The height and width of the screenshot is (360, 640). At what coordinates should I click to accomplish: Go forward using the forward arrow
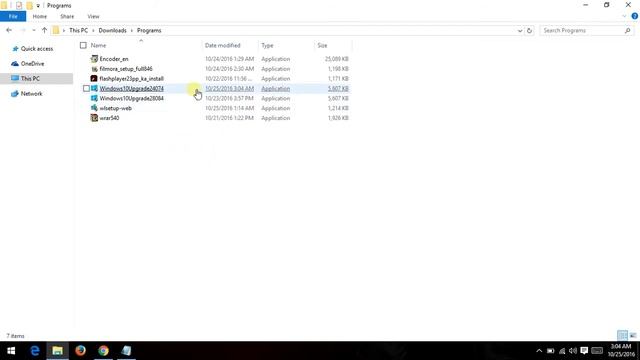(x=23, y=30)
